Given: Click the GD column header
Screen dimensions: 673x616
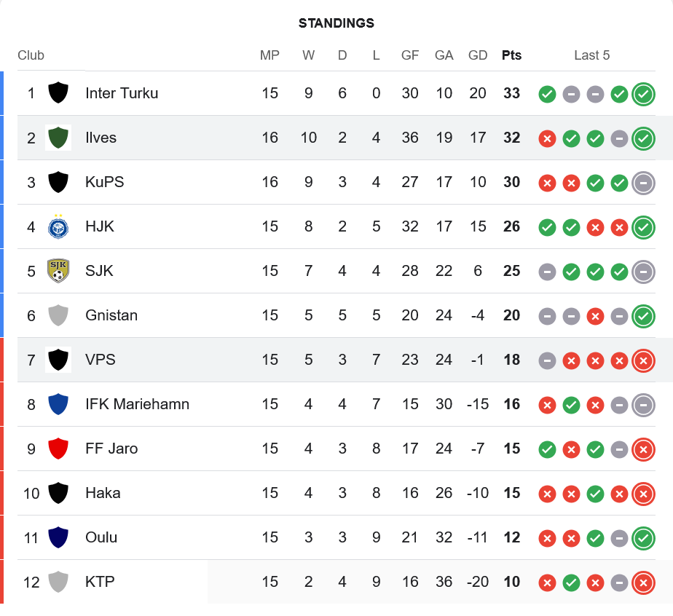Looking at the screenshot, I should (478, 55).
